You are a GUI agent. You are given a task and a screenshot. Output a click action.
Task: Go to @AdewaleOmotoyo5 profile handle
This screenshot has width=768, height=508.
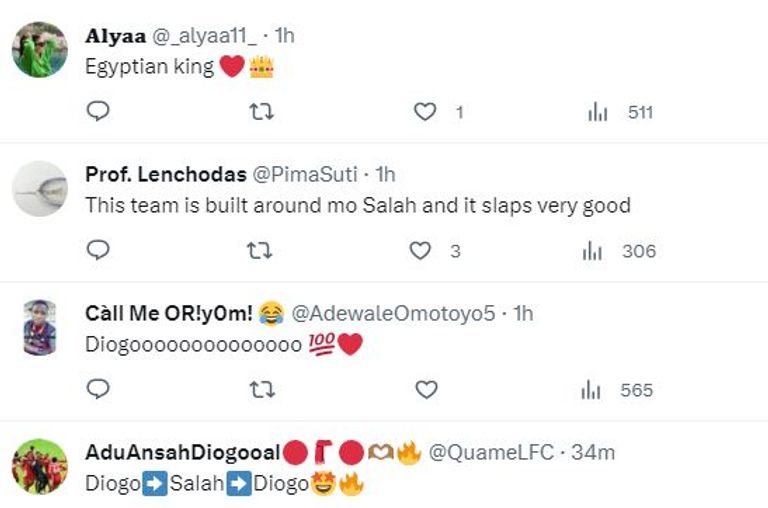[x=393, y=313]
